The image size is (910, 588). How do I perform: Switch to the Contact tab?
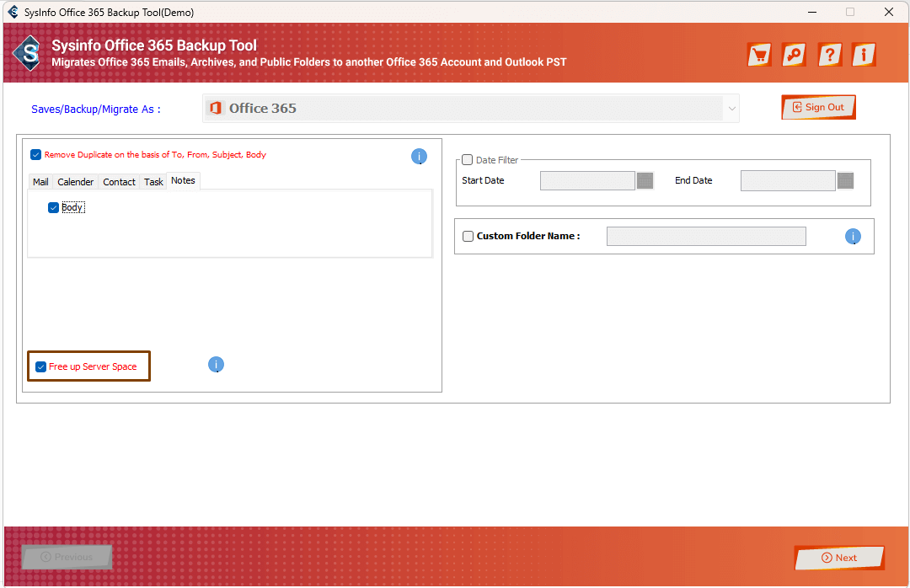tap(119, 182)
